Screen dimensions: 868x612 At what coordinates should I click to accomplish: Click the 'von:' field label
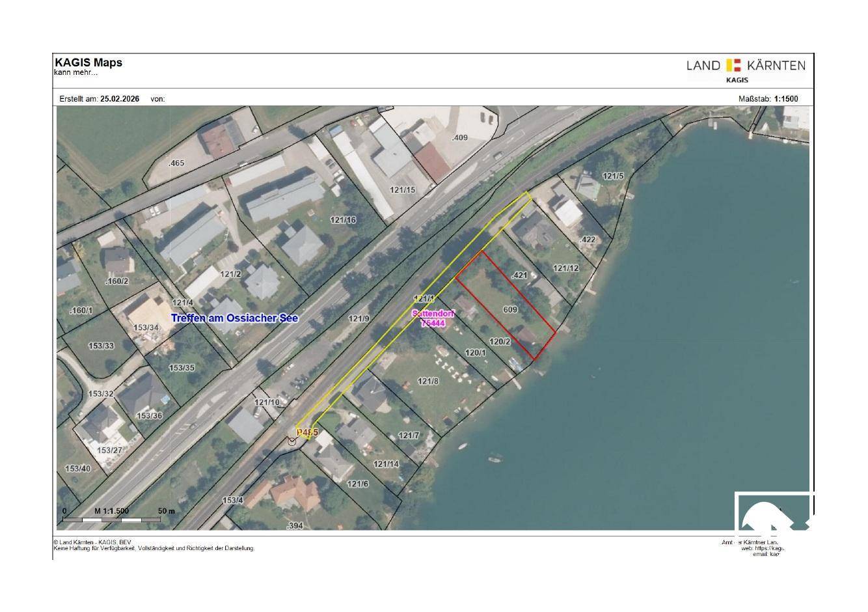coord(157,99)
